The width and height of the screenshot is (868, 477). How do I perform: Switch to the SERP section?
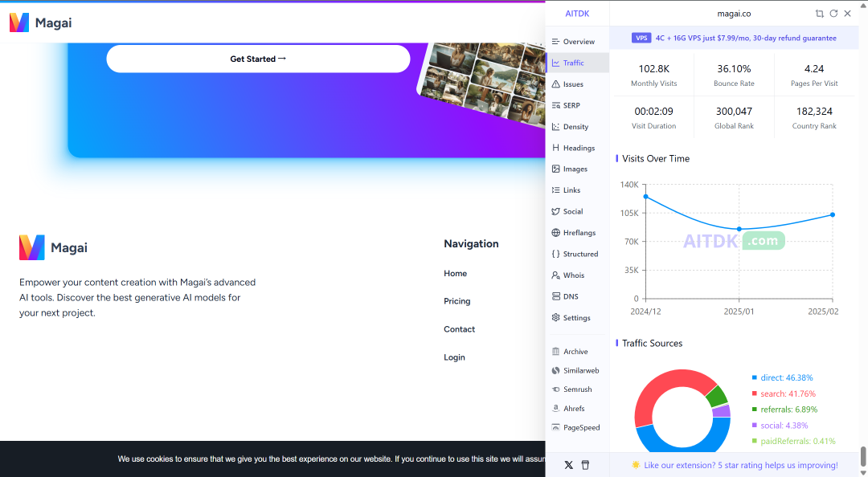[x=577, y=105]
